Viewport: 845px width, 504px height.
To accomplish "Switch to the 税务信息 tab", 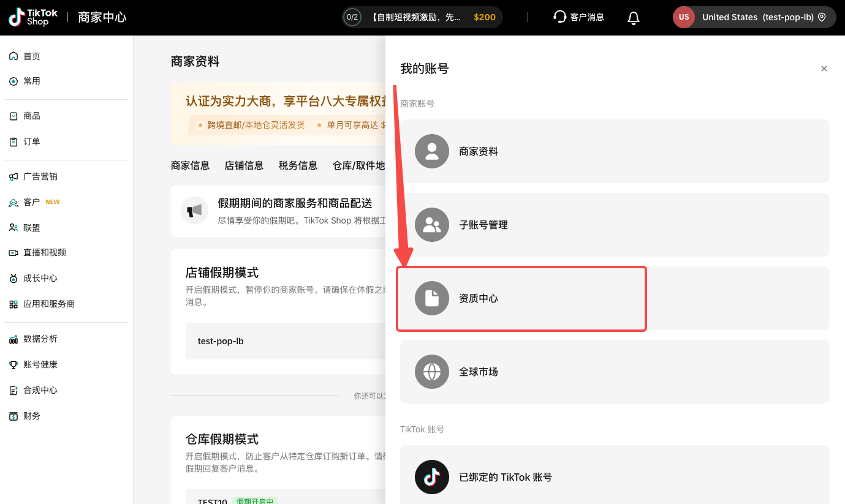I will coord(298,165).
